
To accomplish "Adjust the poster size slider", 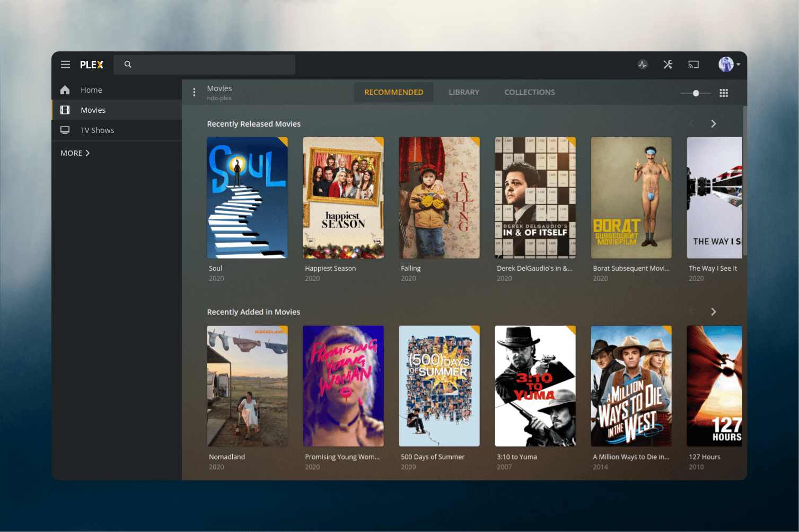I will [x=695, y=92].
